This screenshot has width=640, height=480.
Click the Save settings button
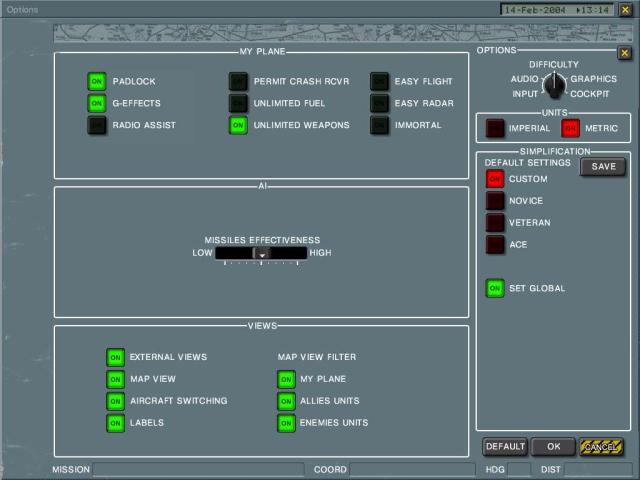603,167
